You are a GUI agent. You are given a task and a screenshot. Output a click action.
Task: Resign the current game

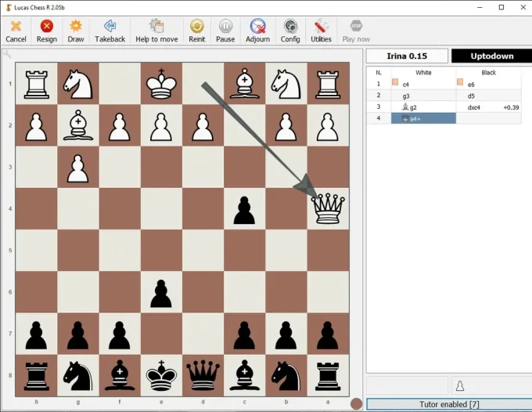tap(46, 31)
